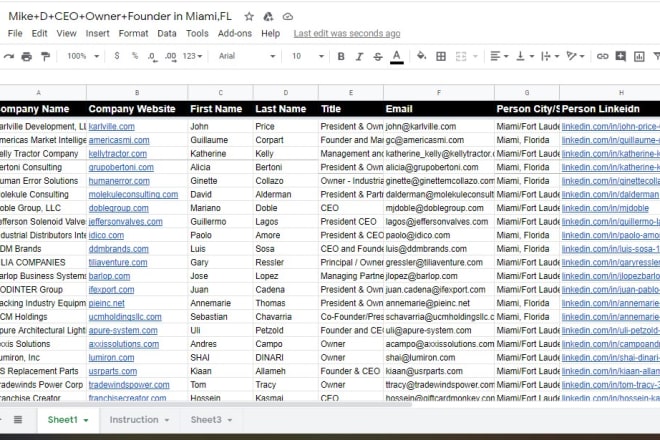Expand merge cells dropdown arrow
The width and height of the screenshot is (660, 440).
(x=475, y=56)
